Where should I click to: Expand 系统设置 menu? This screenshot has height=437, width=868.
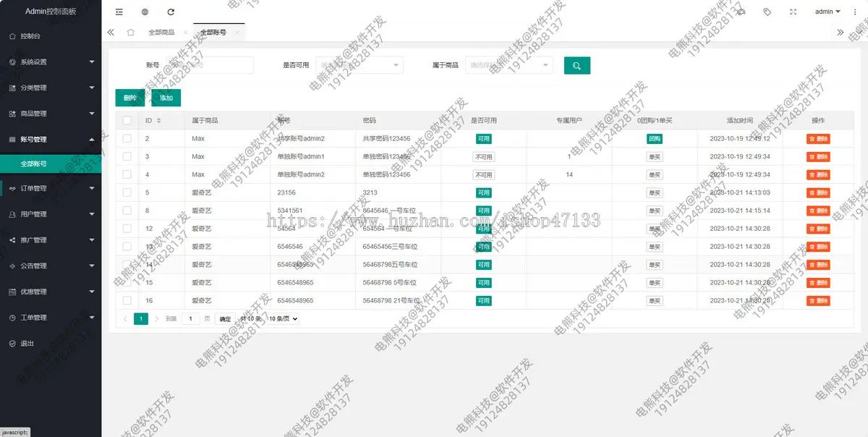point(51,61)
